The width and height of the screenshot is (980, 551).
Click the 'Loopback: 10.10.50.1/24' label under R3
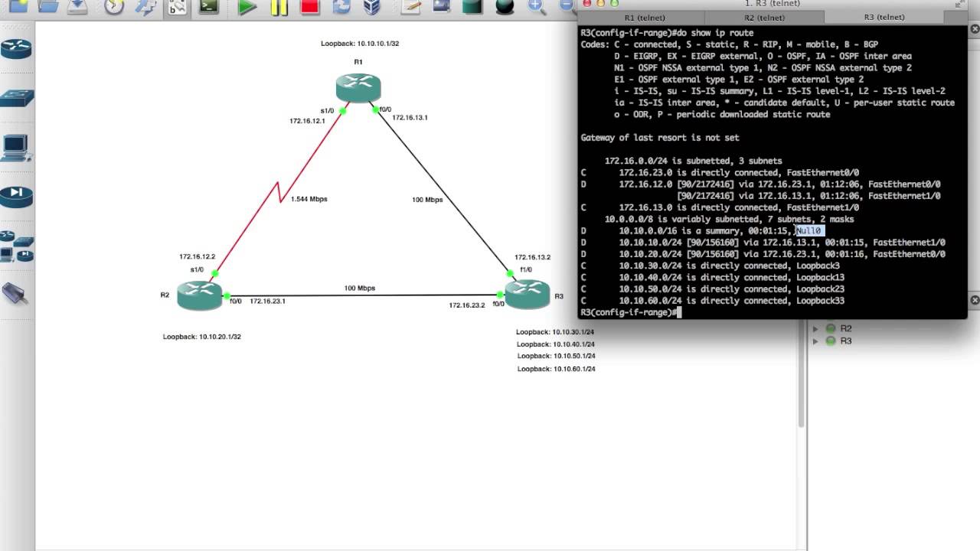(x=556, y=356)
